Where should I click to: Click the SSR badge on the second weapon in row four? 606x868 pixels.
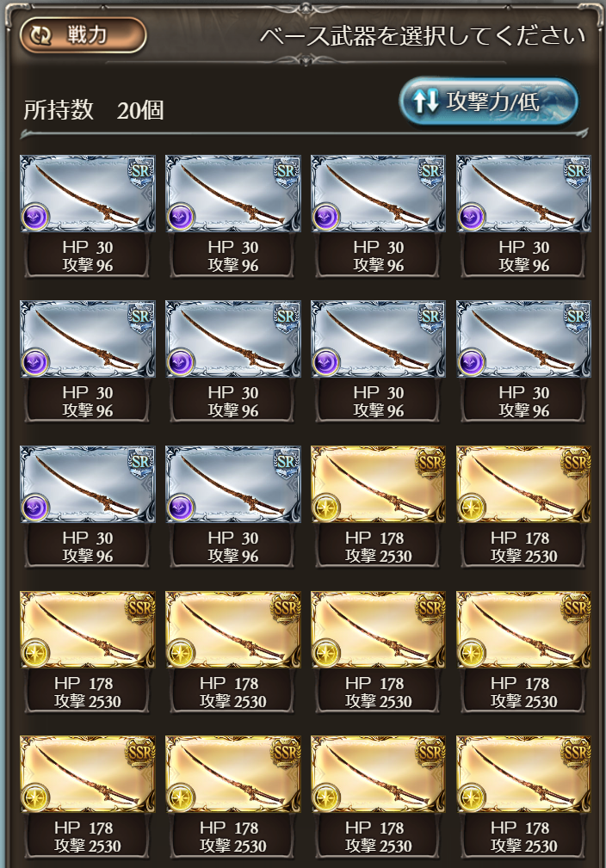[x=285, y=607]
